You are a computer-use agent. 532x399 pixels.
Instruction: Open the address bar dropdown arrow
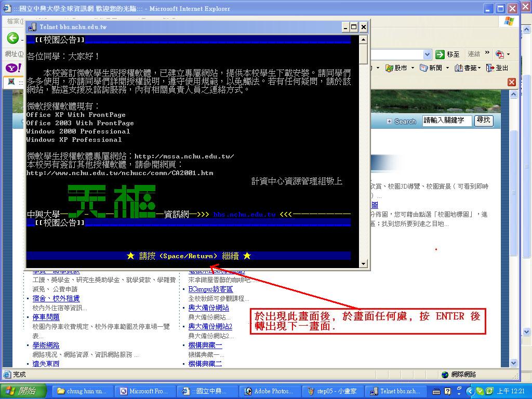428,54
